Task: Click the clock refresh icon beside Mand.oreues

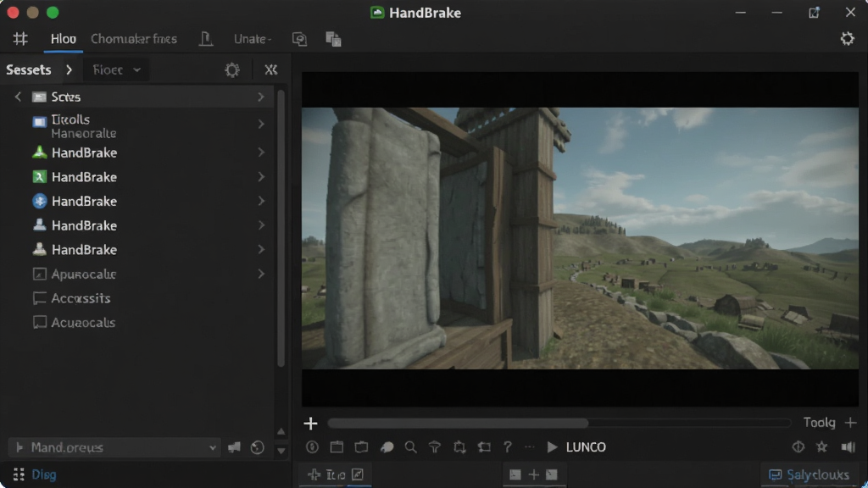Action: (x=258, y=447)
